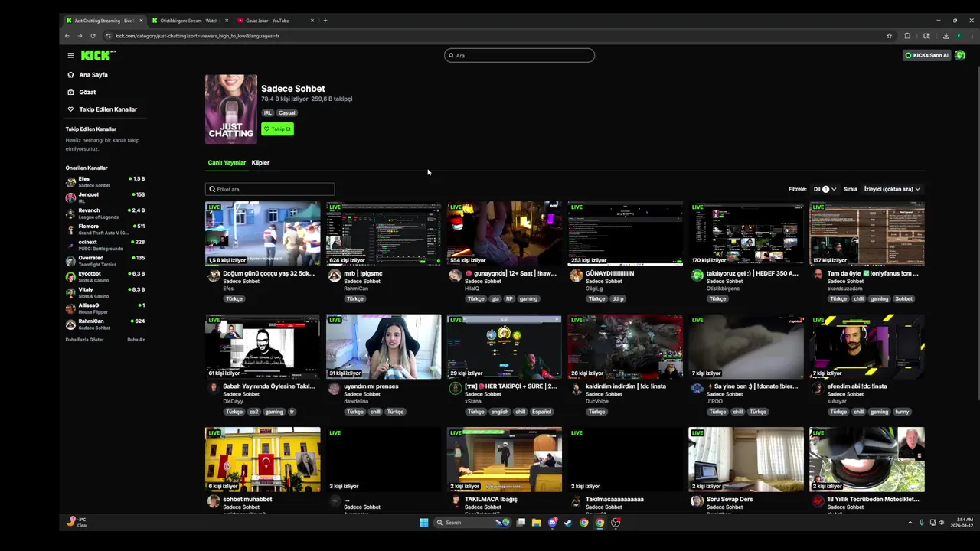Click the Takip Edilen Kanallar heart icon

[x=70, y=109]
